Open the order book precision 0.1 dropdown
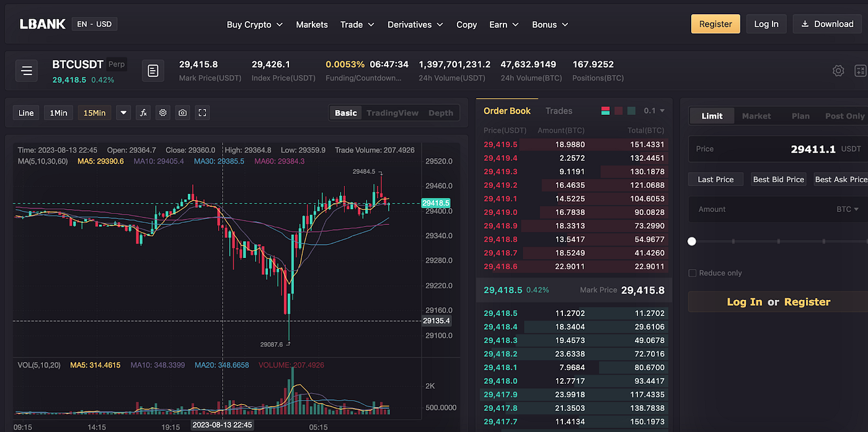The width and height of the screenshot is (868, 432). pos(656,110)
